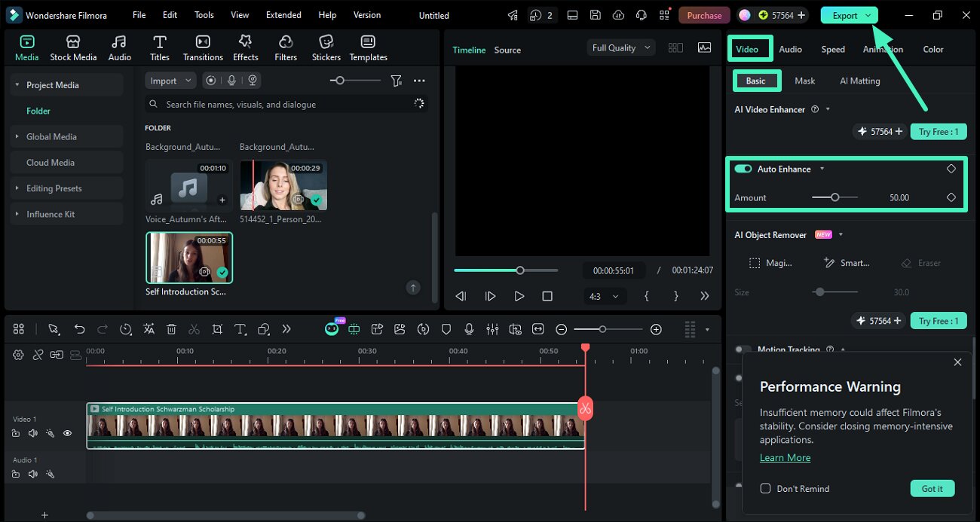Toggle the Auto Enhance switch
Screen dimensions: 980x522
743,169
